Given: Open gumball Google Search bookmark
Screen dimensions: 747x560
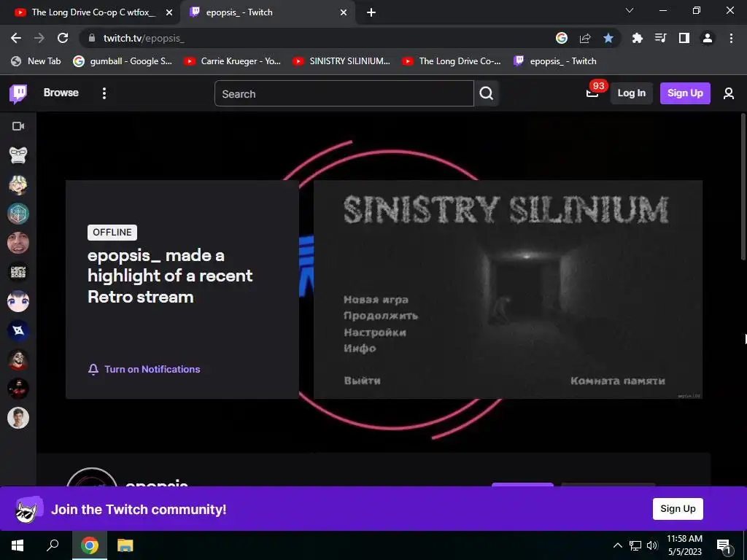Looking at the screenshot, I should 123,61.
